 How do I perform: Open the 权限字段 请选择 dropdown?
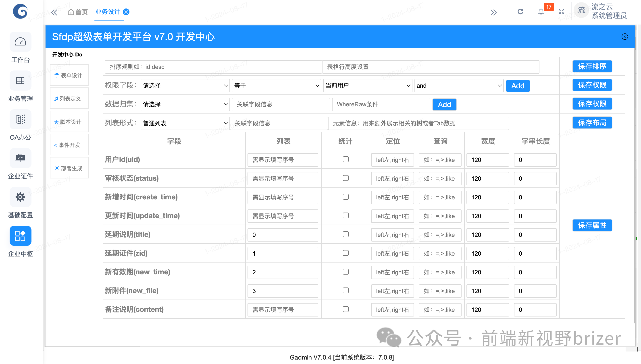[185, 86]
